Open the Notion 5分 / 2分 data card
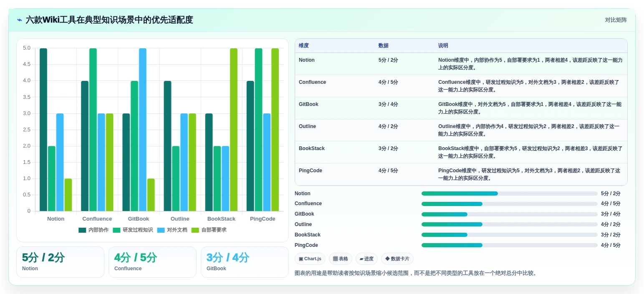The height and width of the screenshot is (294, 644). 60,262
